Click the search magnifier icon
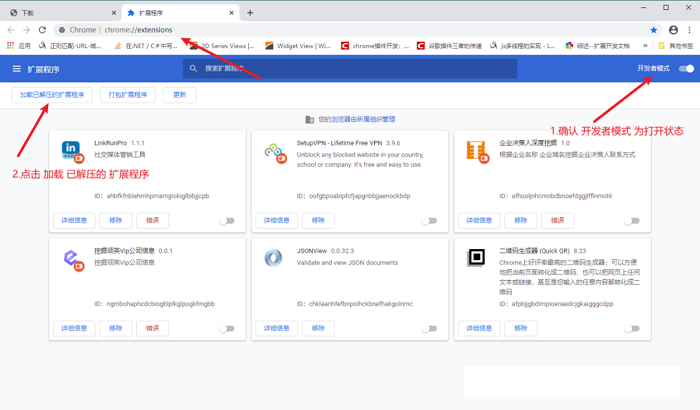The height and width of the screenshot is (410, 700). [x=193, y=68]
